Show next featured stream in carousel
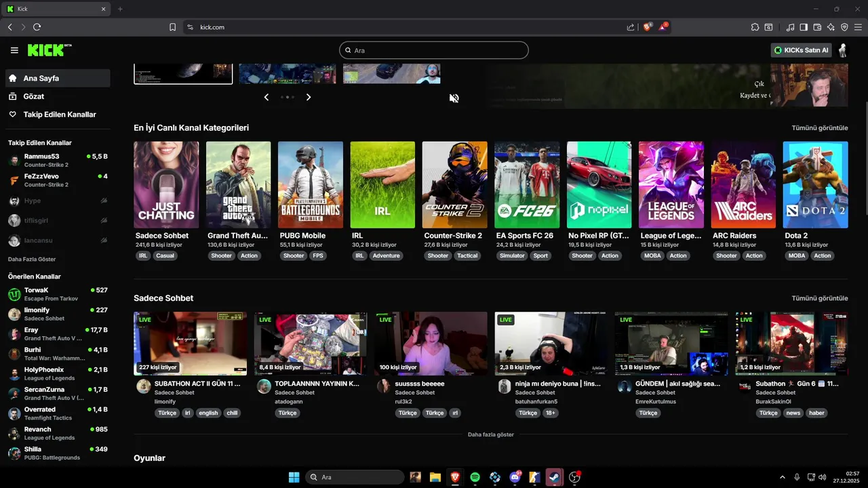The width and height of the screenshot is (868, 488). (309, 97)
